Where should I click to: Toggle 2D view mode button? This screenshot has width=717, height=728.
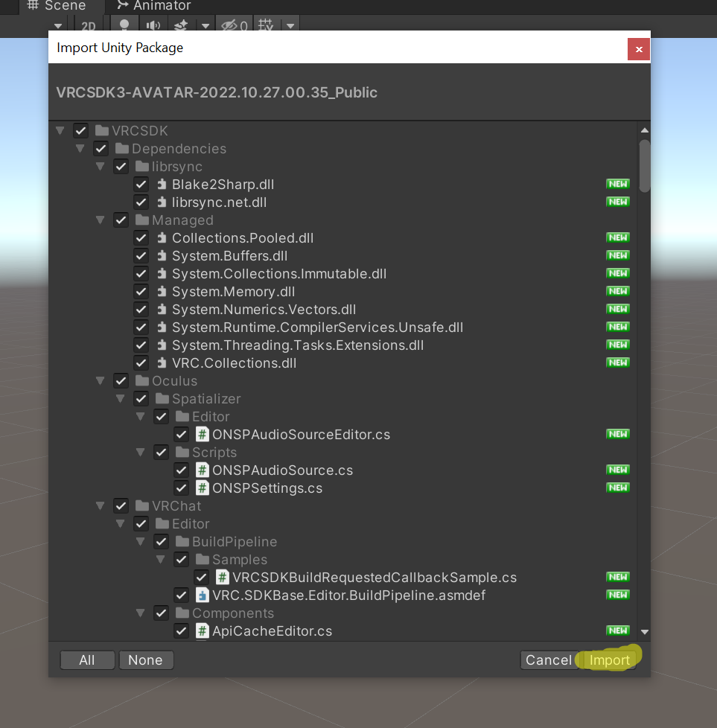pos(89,26)
